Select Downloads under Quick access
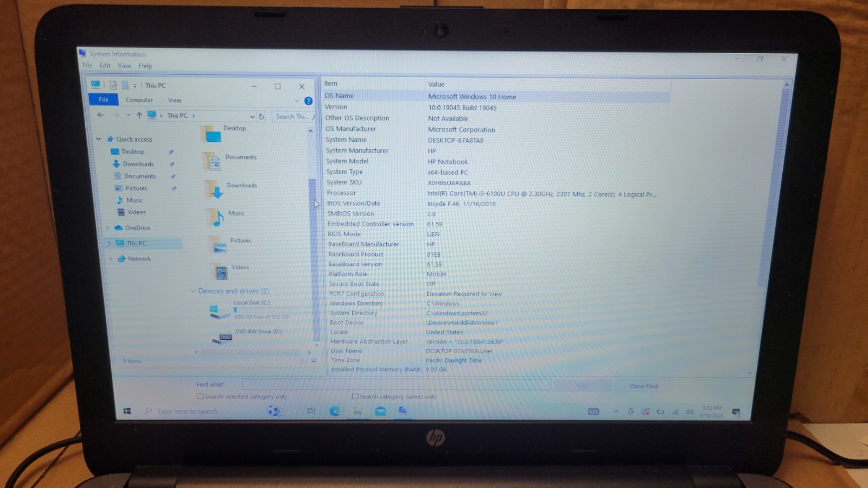 [138, 164]
